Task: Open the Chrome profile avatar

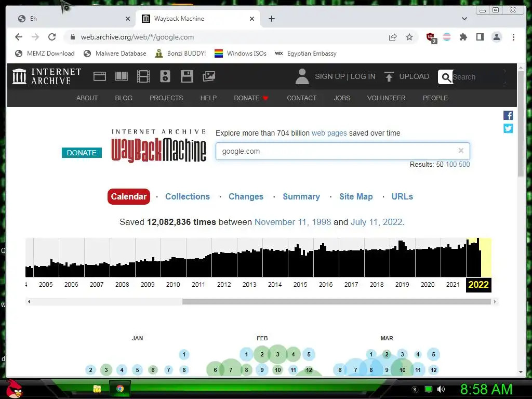Action: 496,37
